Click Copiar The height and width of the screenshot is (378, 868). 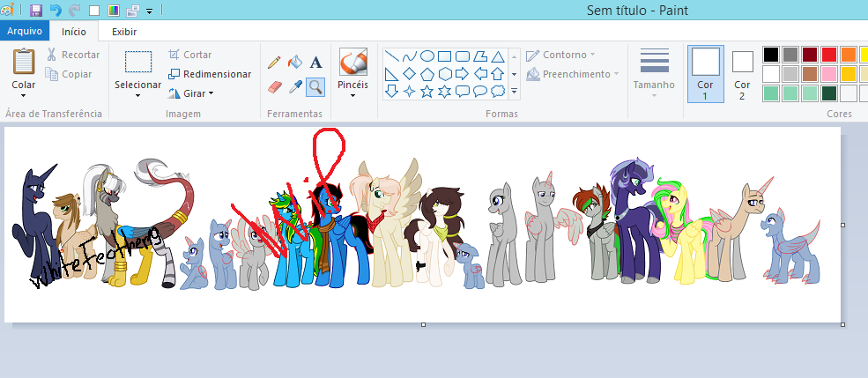coord(68,74)
